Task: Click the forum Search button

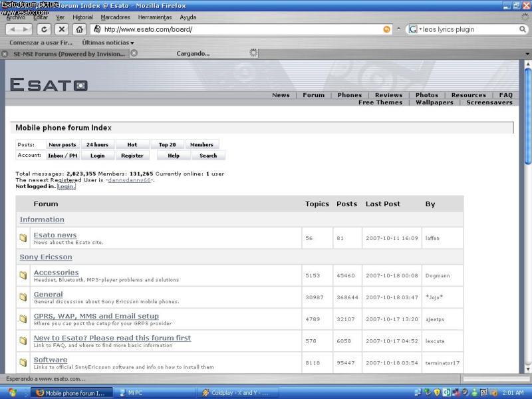Action: pyautogui.click(x=208, y=156)
